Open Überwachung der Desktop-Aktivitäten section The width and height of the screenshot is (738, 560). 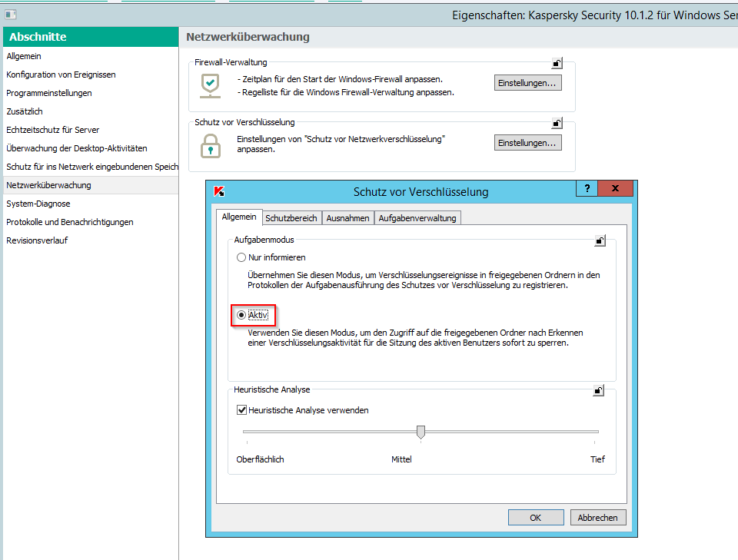click(91, 148)
